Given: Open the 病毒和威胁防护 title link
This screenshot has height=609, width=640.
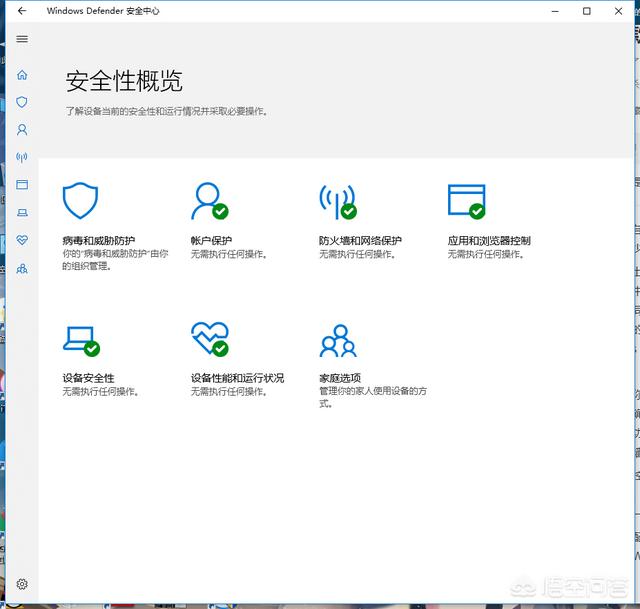Looking at the screenshot, I should 99,241.
